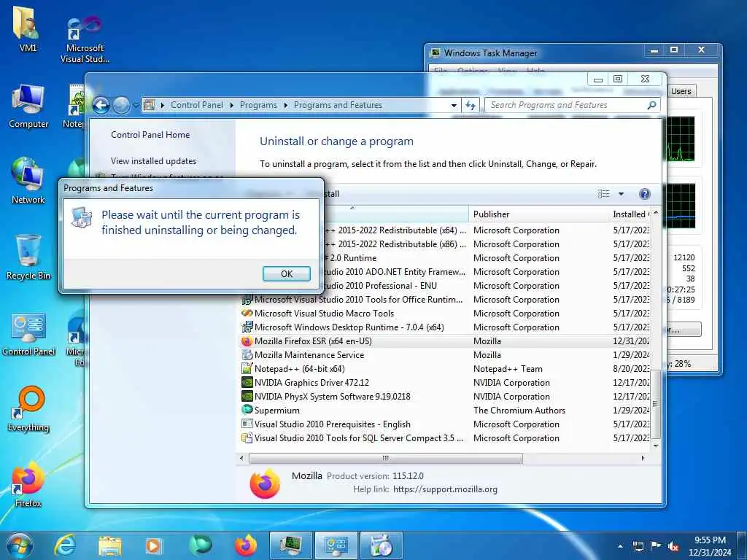This screenshot has width=747, height=560.
Task: Open the Windows Start menu orb
Action: coord(19,545)
